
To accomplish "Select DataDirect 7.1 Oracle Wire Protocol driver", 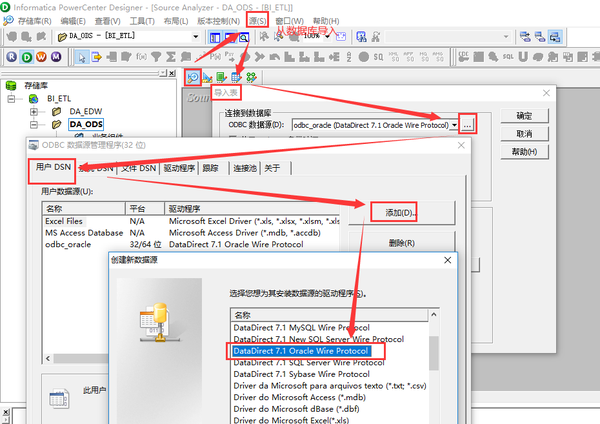I will coord(300,351).
